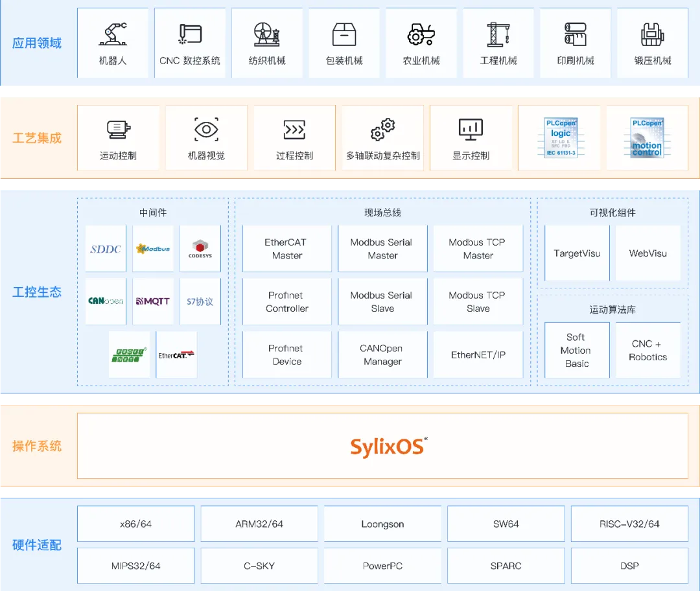Click the PLCopen motion control badge
Screen dimensions: 700x591
647,138
